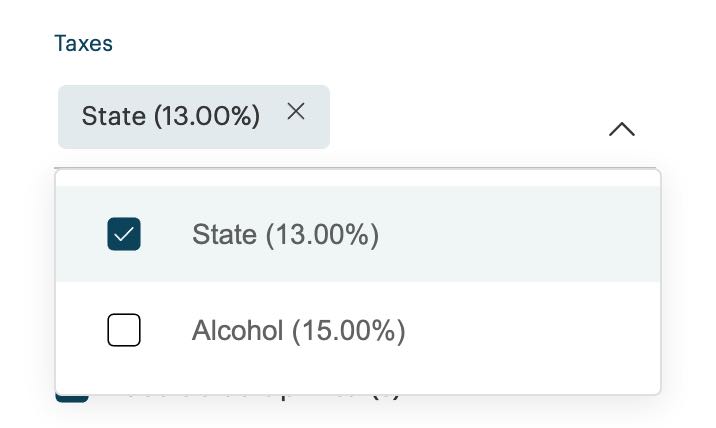Select the State (13.00%) option text
Viewport: 716px width, 428px height.
285,235
